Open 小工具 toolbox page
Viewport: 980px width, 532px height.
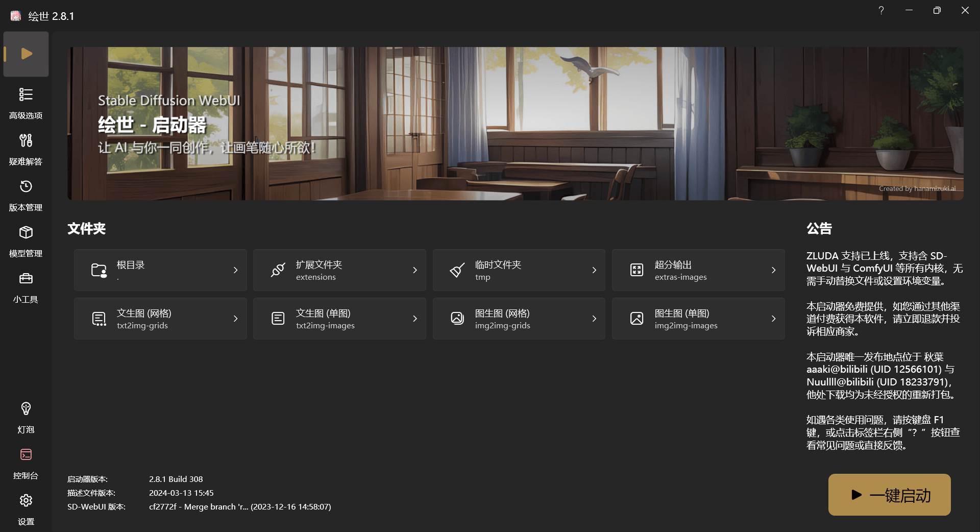26,287
